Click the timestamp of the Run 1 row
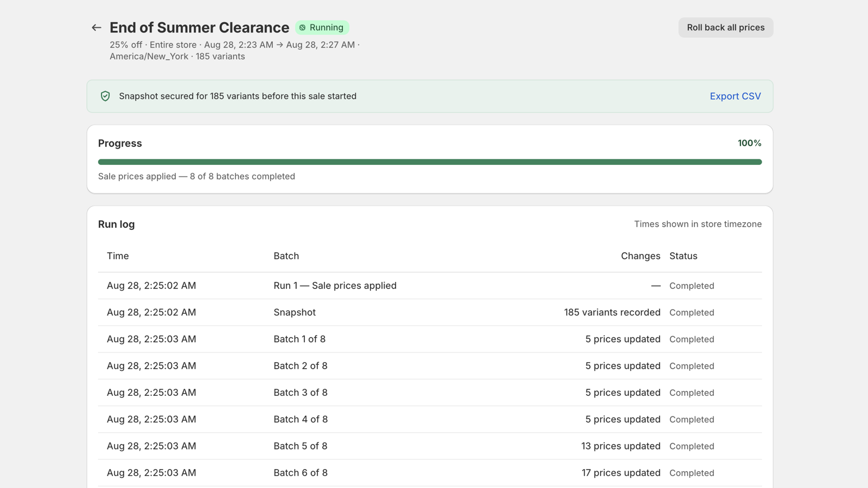The image size is (868, 488). [151, 286]
